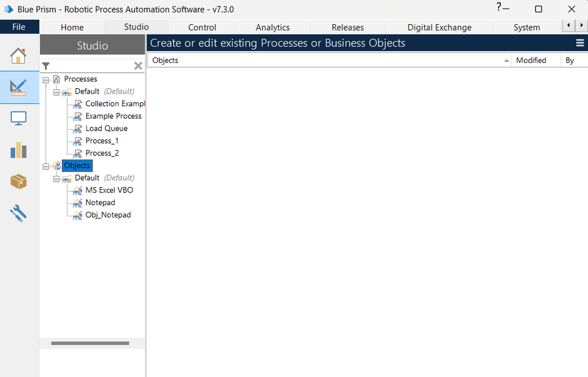Click the Load Queue process icon
Image resolution: width=588 pixels, height=377 pixels.
(x=78, y=129)
